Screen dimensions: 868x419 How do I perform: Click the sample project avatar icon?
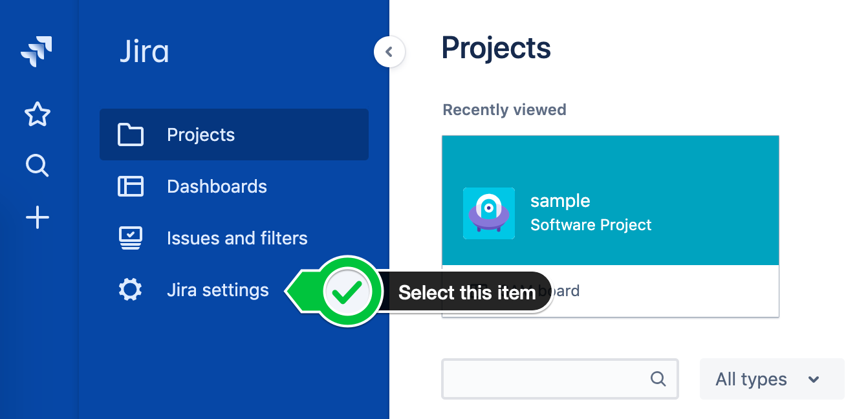(x=489, y=213)
